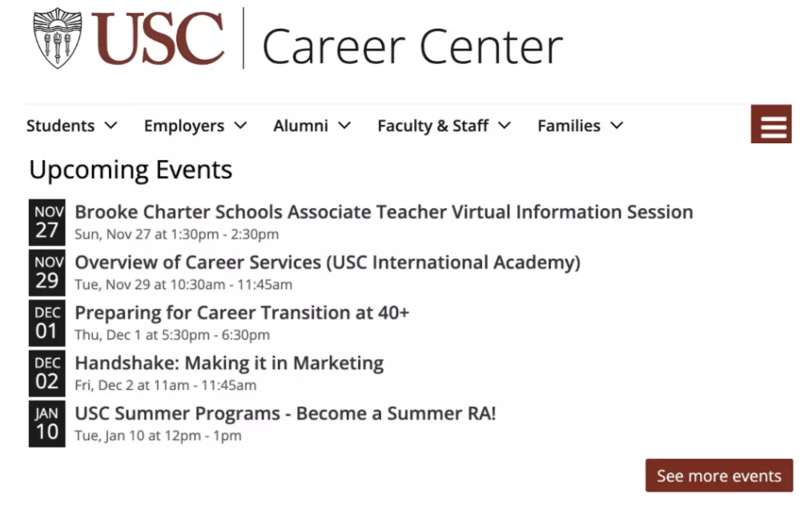Open USC Summer Programs Summer RA event
Viewport: 812px width, 506px height.
pyautogui.click(x=285, y=413)
